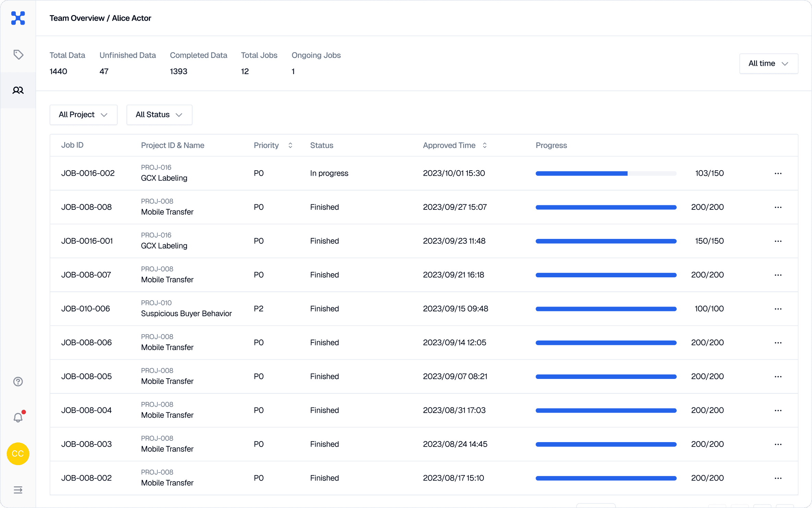
Task: Open more options for JOB-008-002
Action: pos(778,478)
